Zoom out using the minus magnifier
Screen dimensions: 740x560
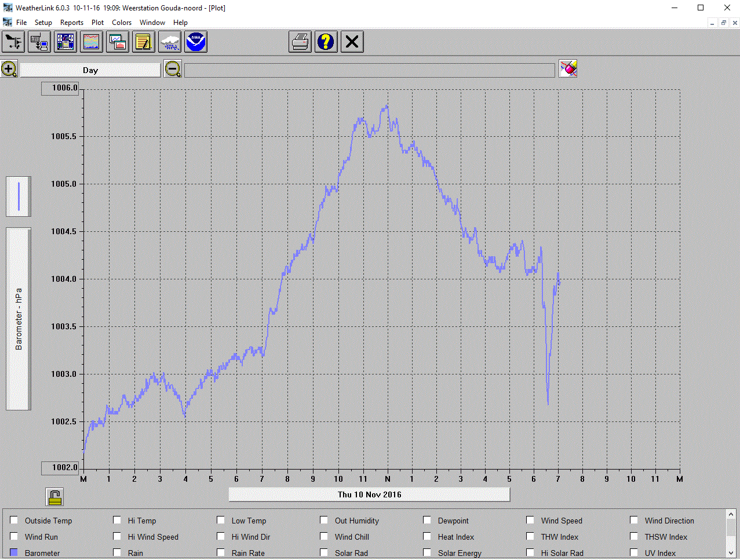173,70
